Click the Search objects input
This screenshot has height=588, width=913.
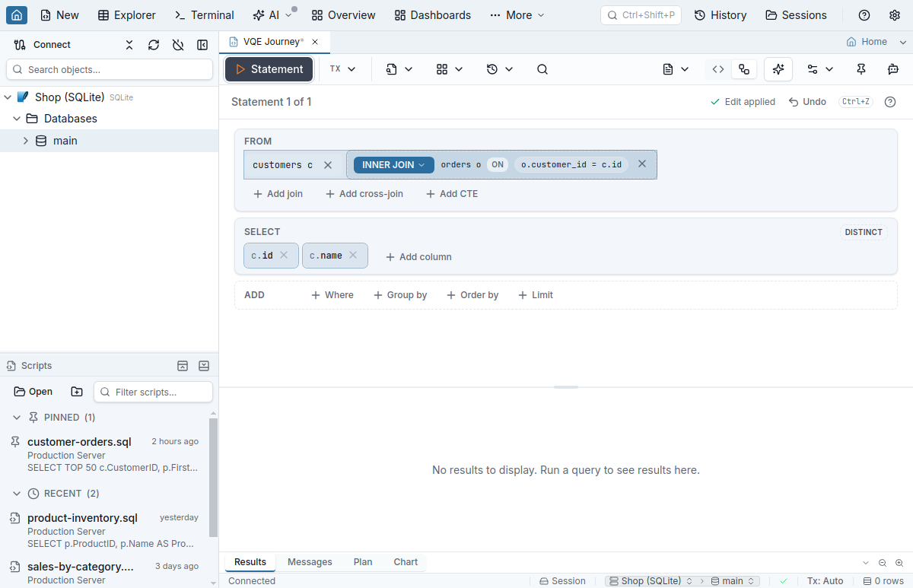110,69
